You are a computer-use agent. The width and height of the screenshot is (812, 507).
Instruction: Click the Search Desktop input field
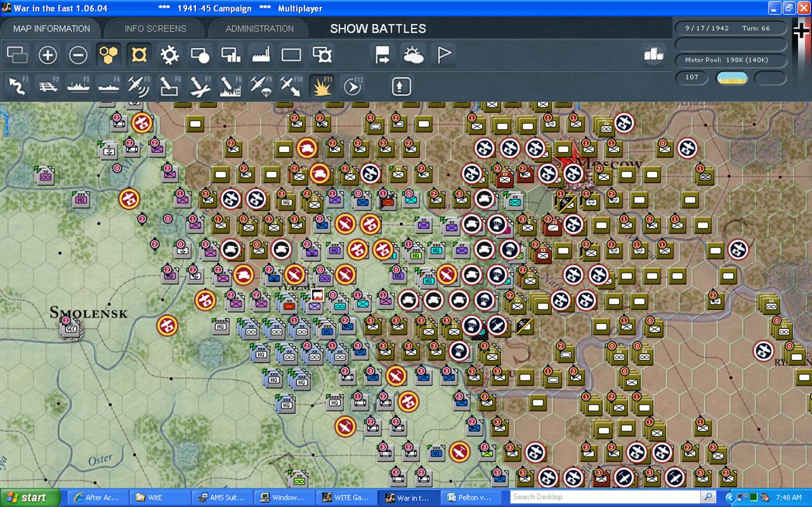pyautogui.click(x=606, y=497)
